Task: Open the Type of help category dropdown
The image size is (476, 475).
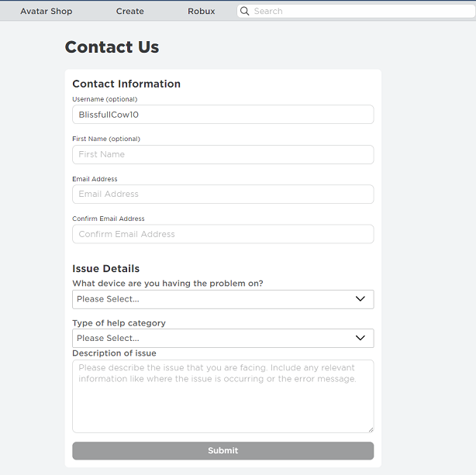Action: pos(223,338)
